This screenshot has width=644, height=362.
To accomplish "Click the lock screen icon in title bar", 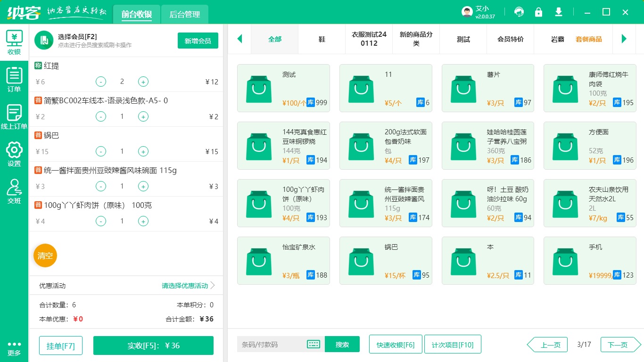I will [x=539, y=12].
